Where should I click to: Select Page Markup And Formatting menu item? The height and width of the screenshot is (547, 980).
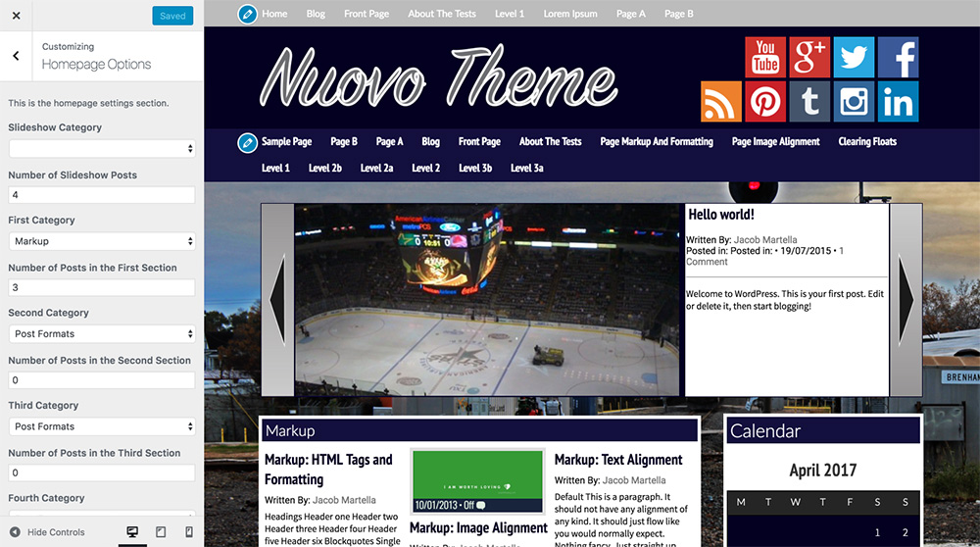(x=656, y=142)
